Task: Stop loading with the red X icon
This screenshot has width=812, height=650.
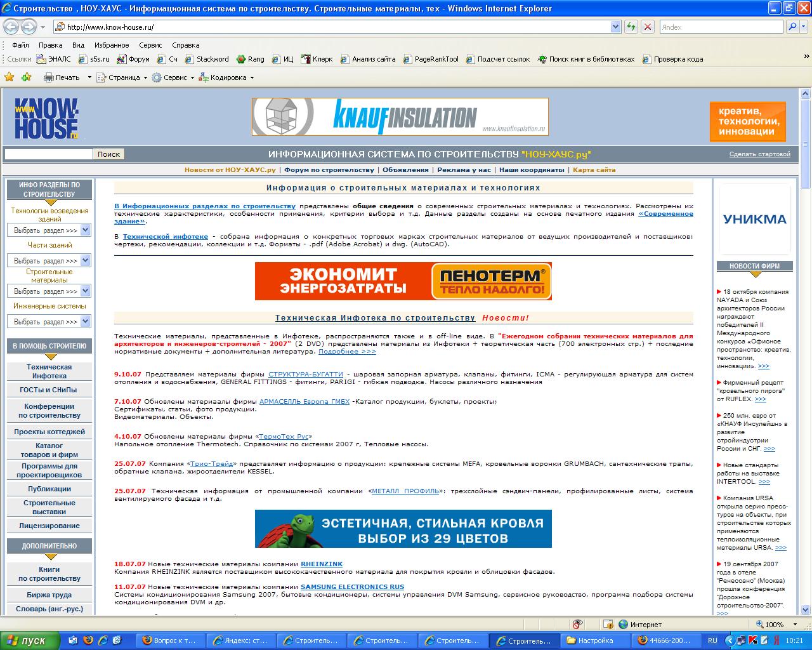Action: click(647, 27)
